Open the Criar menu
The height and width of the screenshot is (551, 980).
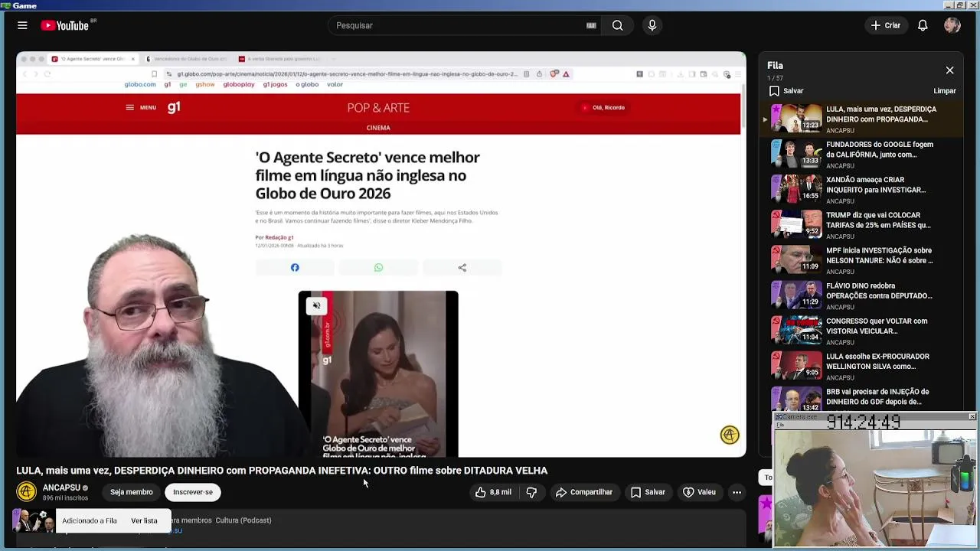tap(886, 25)
